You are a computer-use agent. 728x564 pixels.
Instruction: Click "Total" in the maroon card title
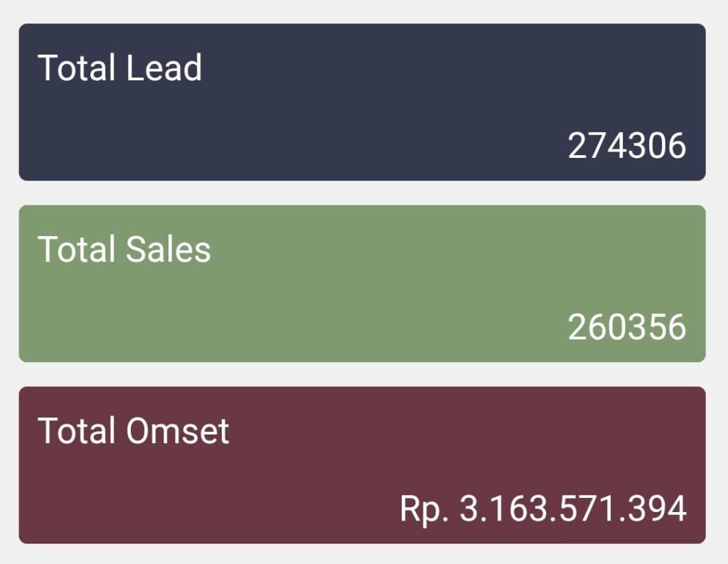click(76, 431)
